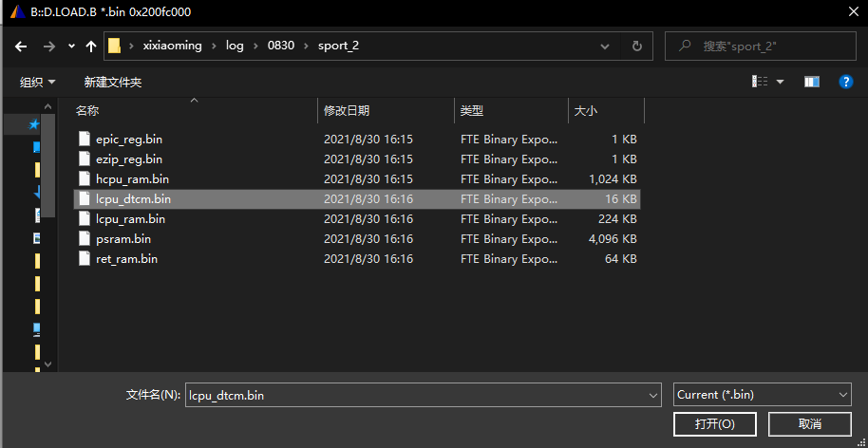Select the psram.bin file
Image resolution: width=868 pixels, height=448 pixels.
click(123, 239)
